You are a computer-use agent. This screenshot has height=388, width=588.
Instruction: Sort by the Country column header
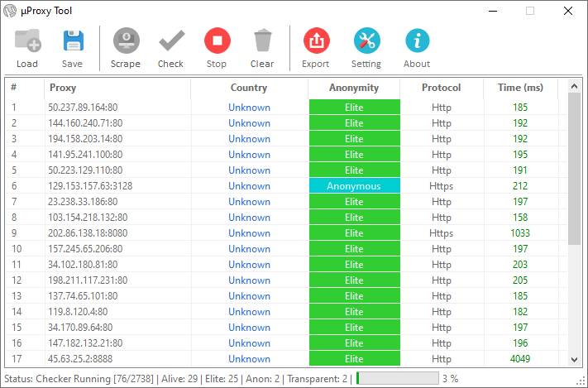click(x=249, y=88)
